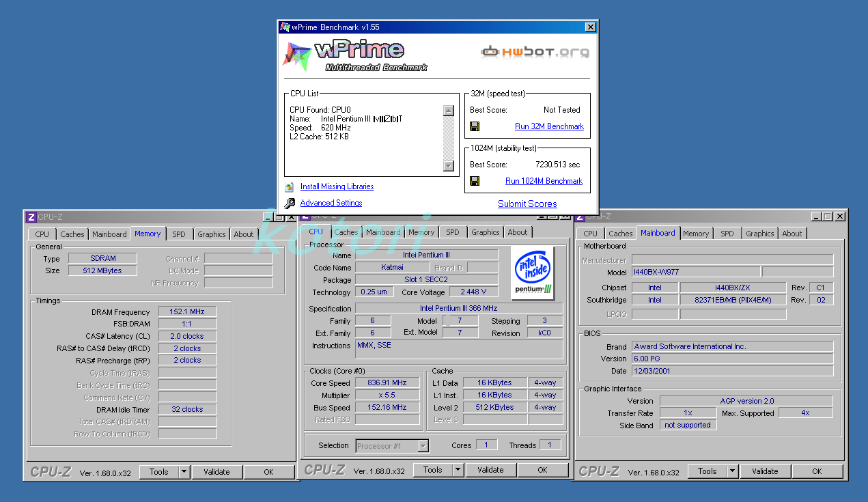Click the Install Missing Libraries icon
The width and height of the screenshot is (868, 502).
coord(290,186)
